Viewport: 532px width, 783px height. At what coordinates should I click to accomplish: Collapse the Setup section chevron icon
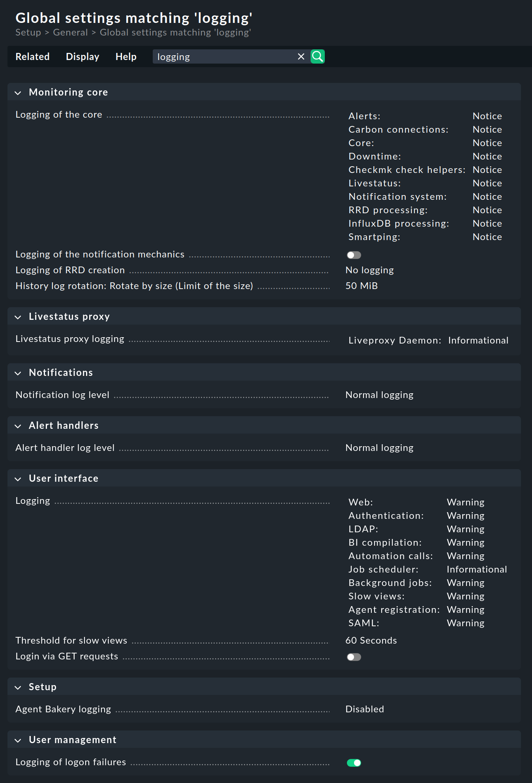[18, 687]
